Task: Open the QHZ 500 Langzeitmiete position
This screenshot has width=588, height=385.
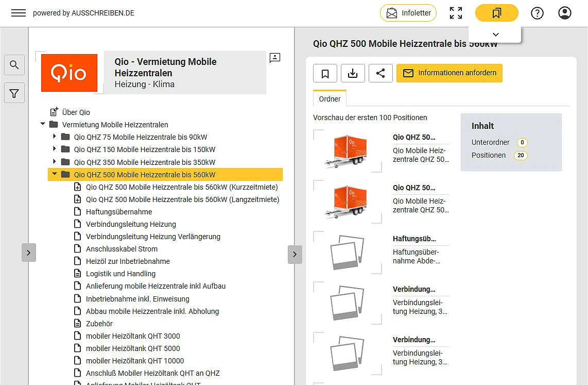Action: 183,199
